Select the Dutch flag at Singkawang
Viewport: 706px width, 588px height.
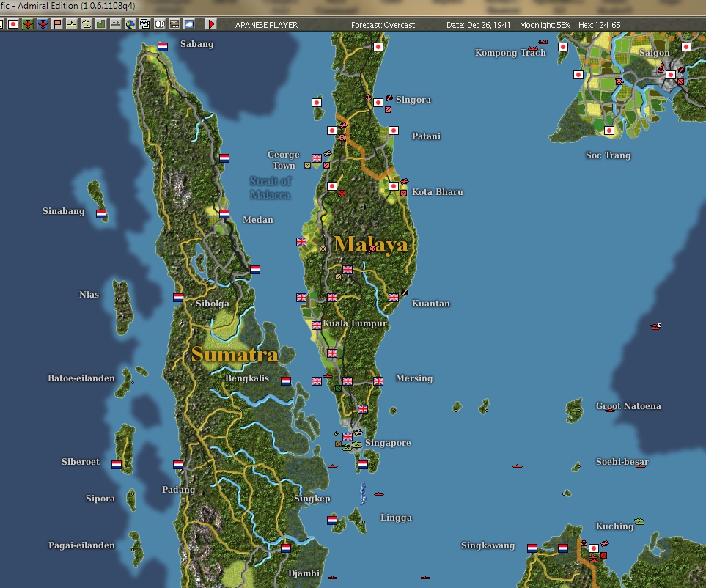532,548
